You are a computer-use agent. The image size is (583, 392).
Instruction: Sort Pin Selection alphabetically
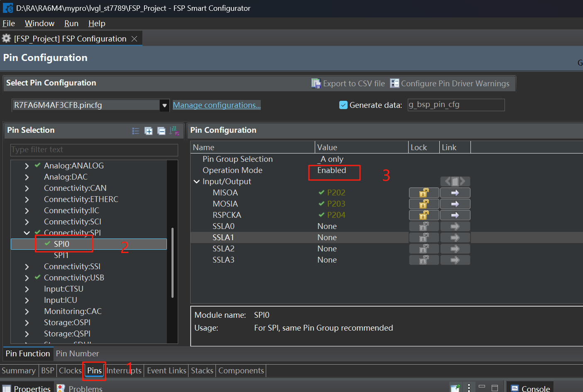174,131
